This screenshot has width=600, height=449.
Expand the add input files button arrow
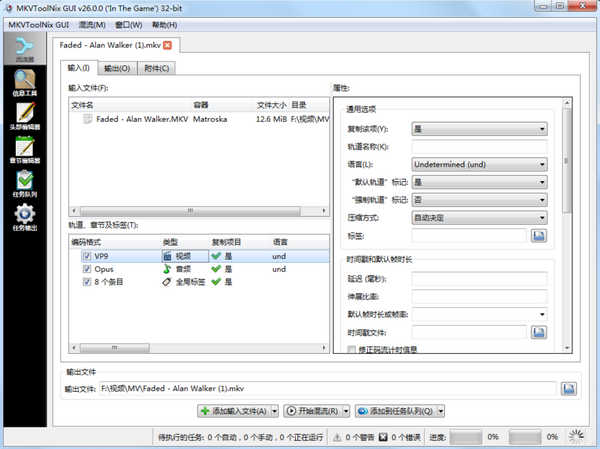[275, 411]
